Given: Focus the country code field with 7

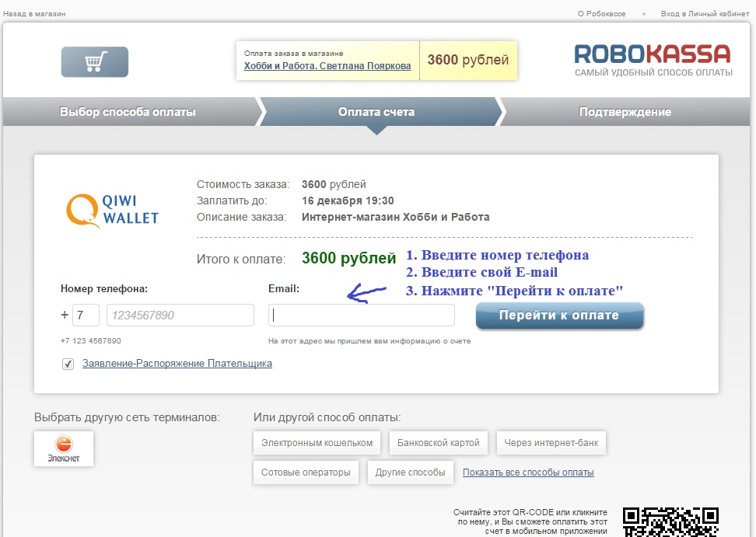Looking at the screenshot, I should tap(86, 316).
